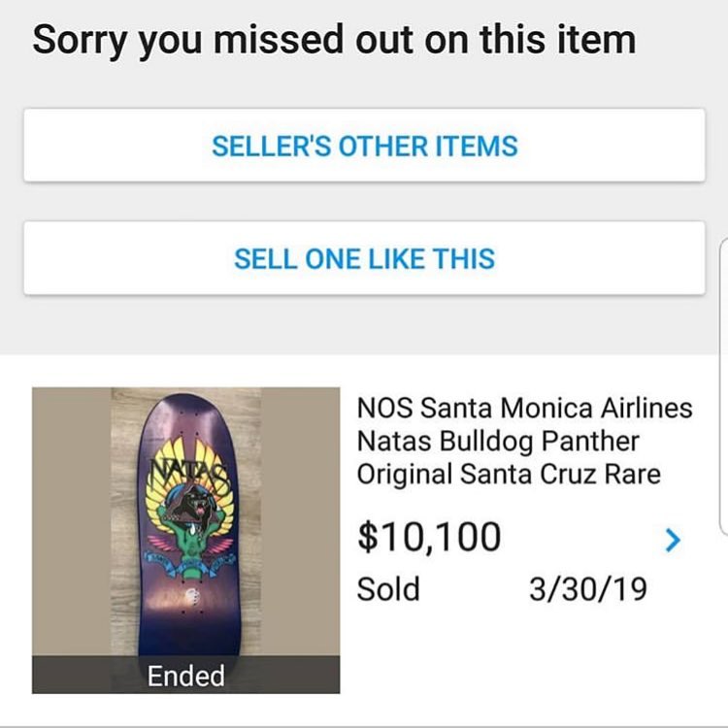Click the "Natas Bulldog Panther" title text
This screenshot has height=728, width=728.
[498, 441]
